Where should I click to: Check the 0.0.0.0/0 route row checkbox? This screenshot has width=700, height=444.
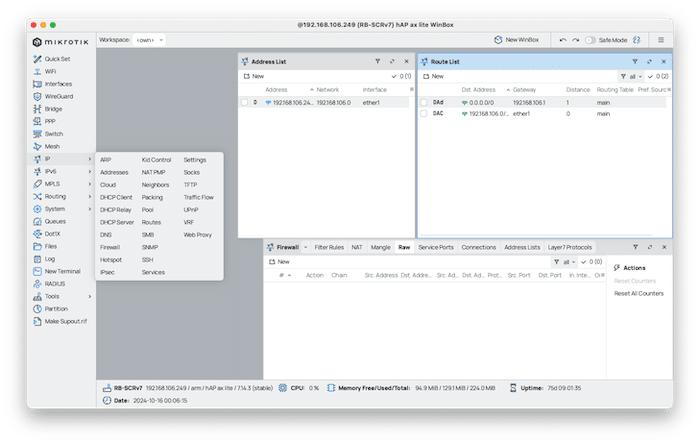(424, 103)
